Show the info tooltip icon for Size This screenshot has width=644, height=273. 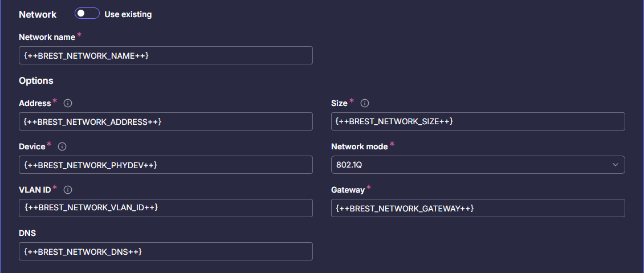tap(365, 103)
